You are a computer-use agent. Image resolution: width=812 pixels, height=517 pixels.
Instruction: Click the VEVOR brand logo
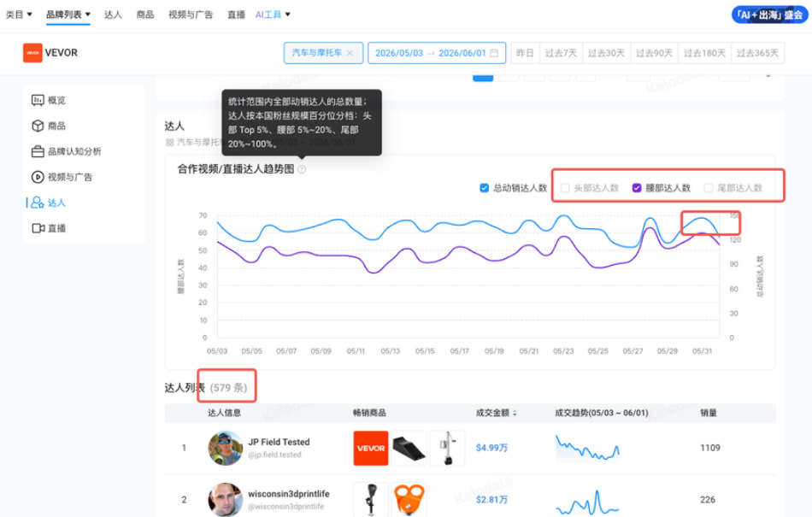[32, 53]
